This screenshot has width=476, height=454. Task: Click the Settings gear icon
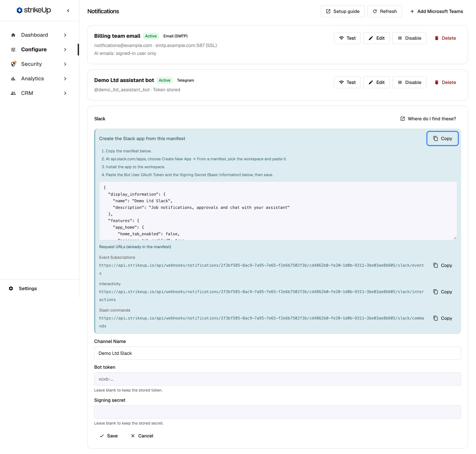click(11, 289)
